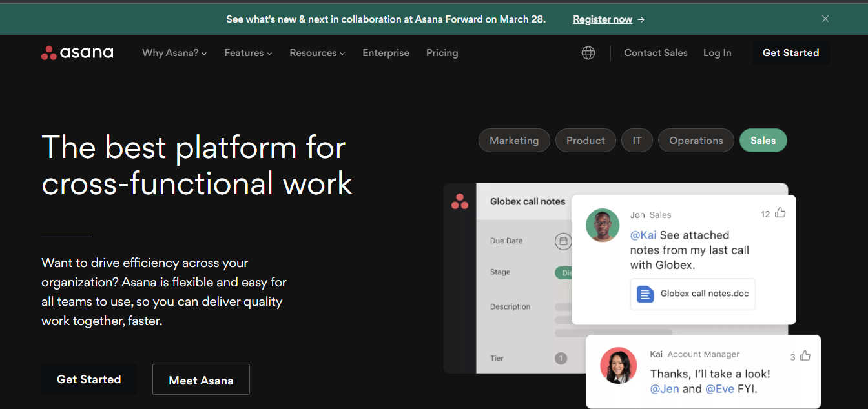Click the Log In link
Image resolution: width=868 pixels, height=409 pixels.
(718, 53)
